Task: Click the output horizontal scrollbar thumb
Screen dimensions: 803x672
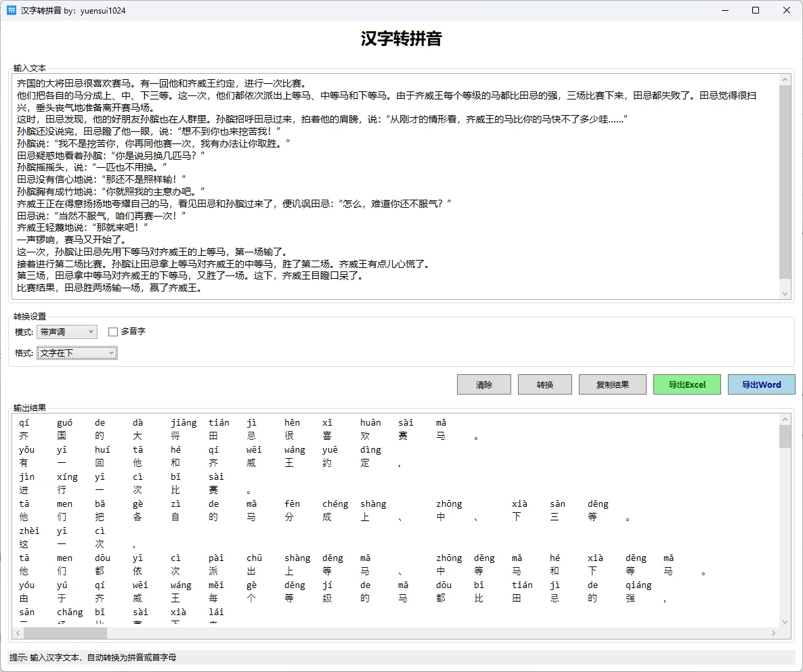Action: coord(66,633)
